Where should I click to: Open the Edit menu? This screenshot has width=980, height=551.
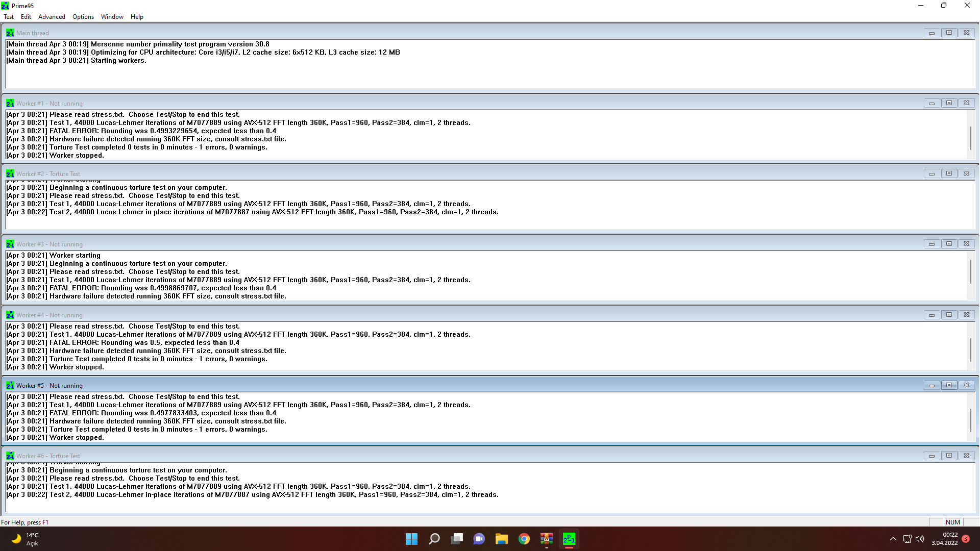pyautogui.click(x=26, y=17)
